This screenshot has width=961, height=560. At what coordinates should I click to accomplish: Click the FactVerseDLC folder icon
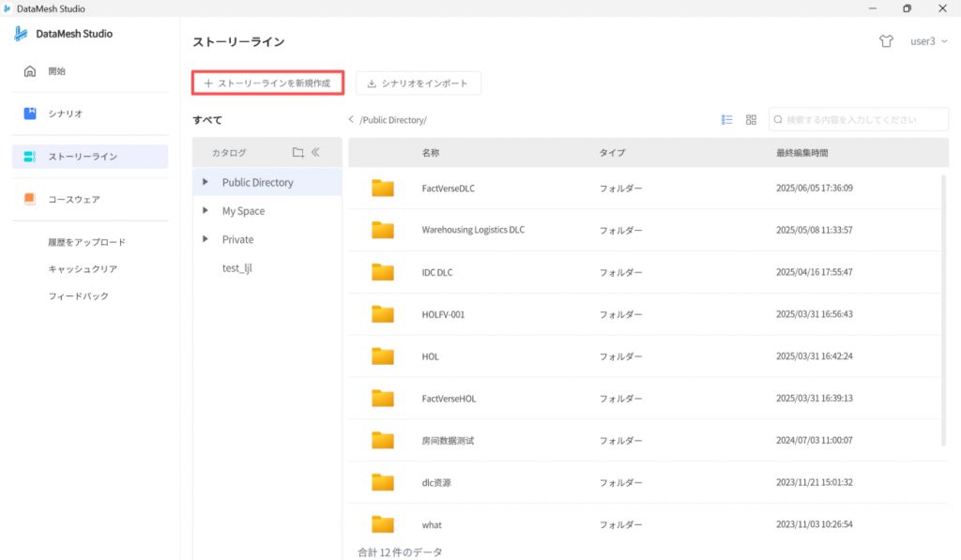point(382,188)
